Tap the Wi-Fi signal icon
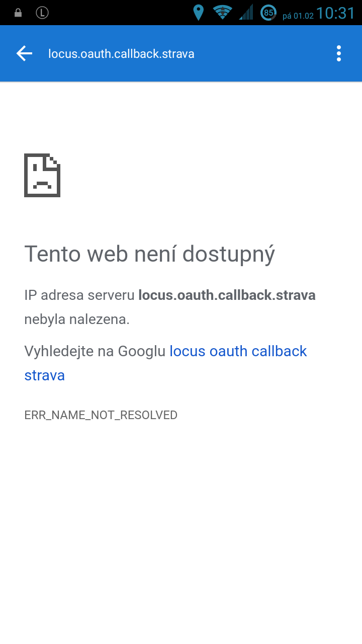Screen dimensions: 362x644 pos(222,13)
